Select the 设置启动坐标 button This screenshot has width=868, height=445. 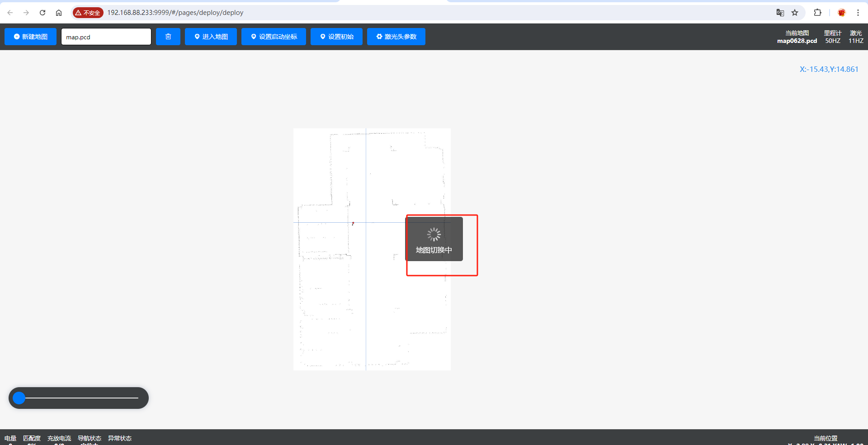click(274, 37)
